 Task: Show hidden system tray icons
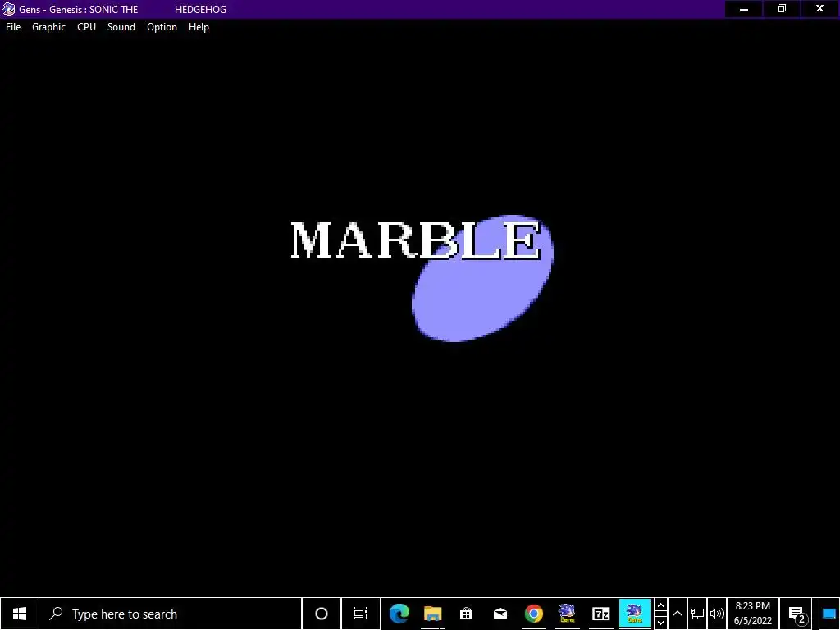(x=678, y=614)
